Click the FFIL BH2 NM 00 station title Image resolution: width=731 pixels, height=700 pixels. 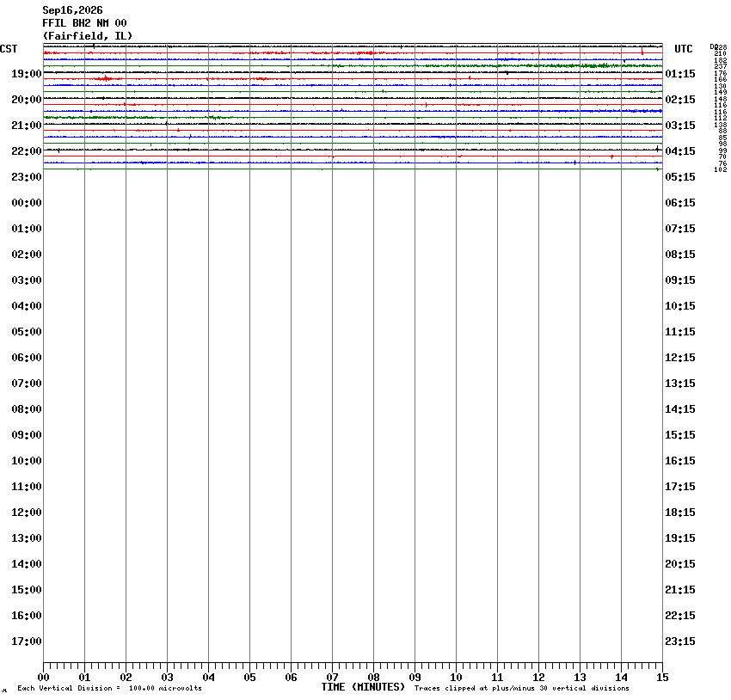[84, 23]
